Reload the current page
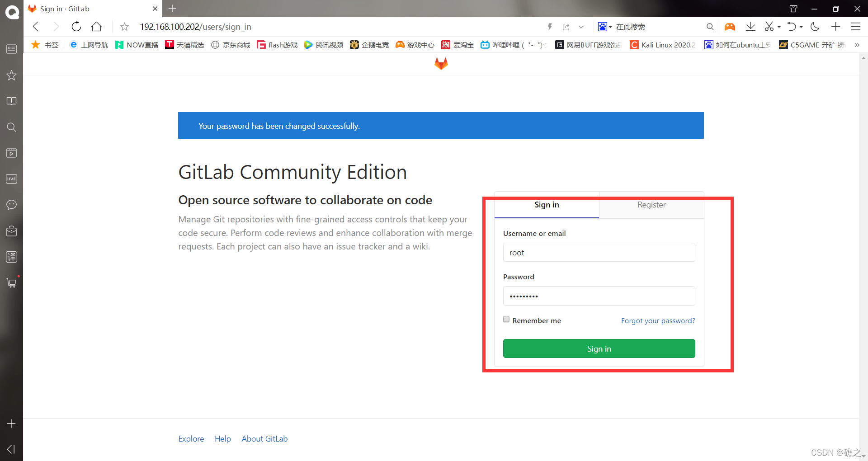The height and width of the screenshot is (461, 868). 76,27
